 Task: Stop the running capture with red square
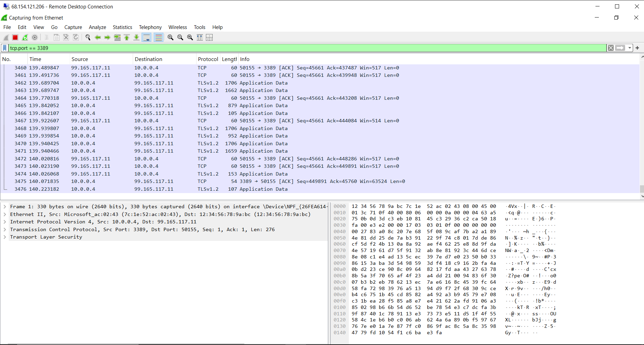point(15,37)
